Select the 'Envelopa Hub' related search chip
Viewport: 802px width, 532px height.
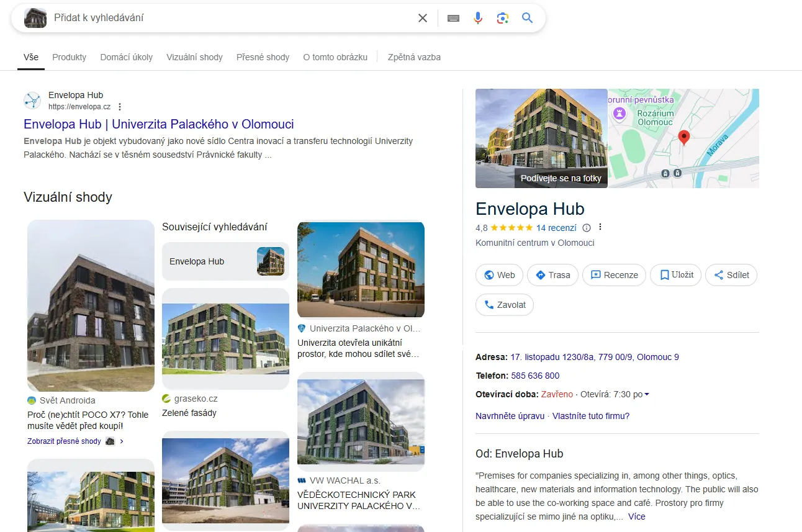[225, 261]
